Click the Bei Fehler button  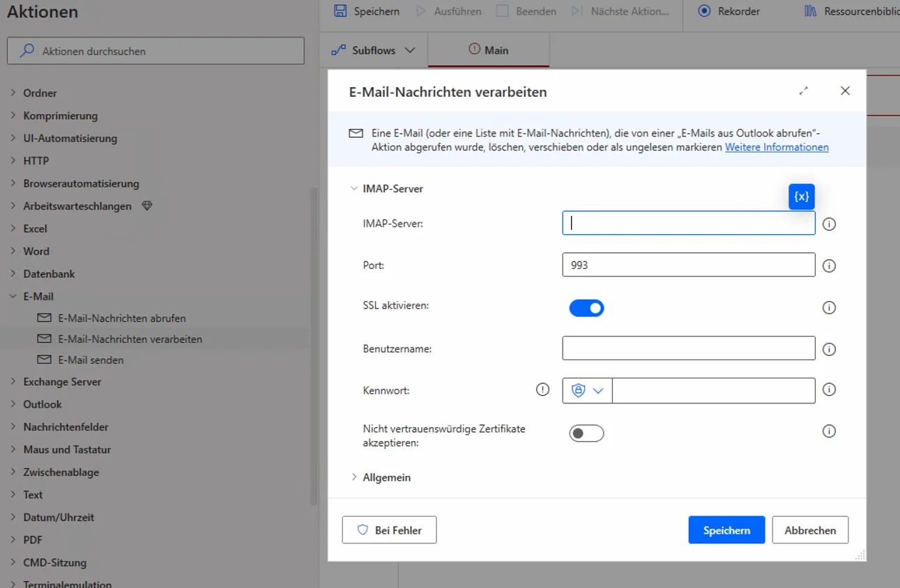point(389,530)
